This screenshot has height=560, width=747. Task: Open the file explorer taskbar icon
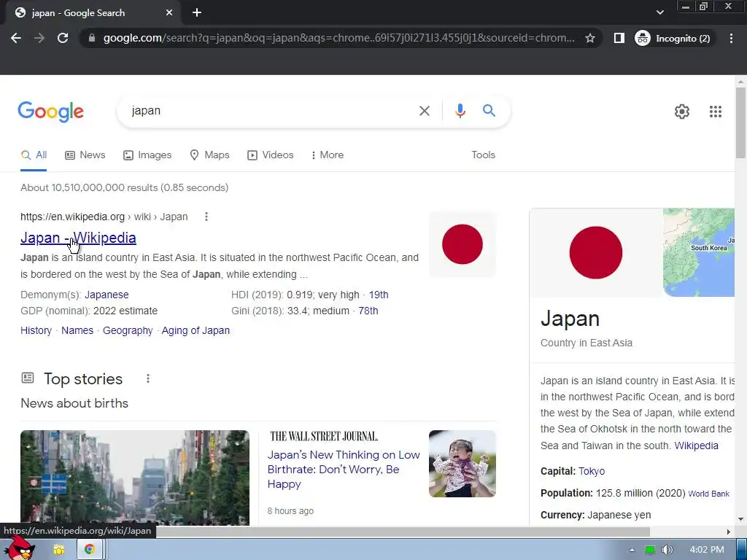tap(59, 550)
